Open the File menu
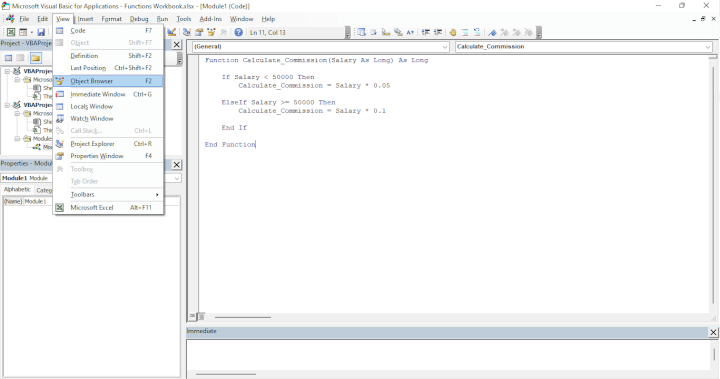The image size is (720, 379). (x=24, y=19)
